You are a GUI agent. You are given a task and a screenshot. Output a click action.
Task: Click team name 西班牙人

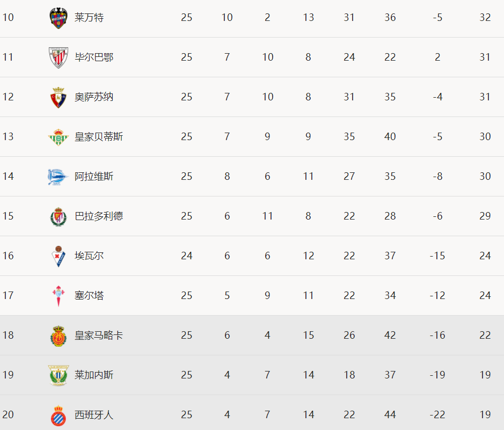pos(94,414)
